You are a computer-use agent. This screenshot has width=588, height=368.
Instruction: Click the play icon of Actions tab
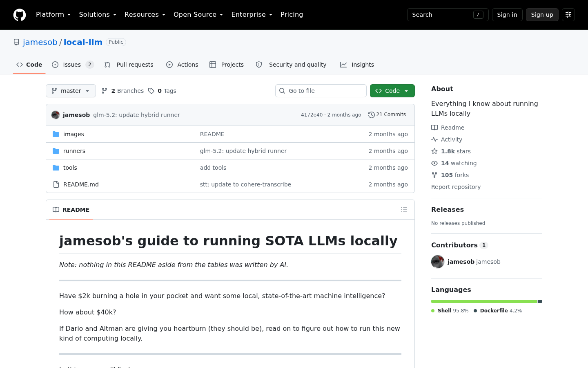point(169,65)
